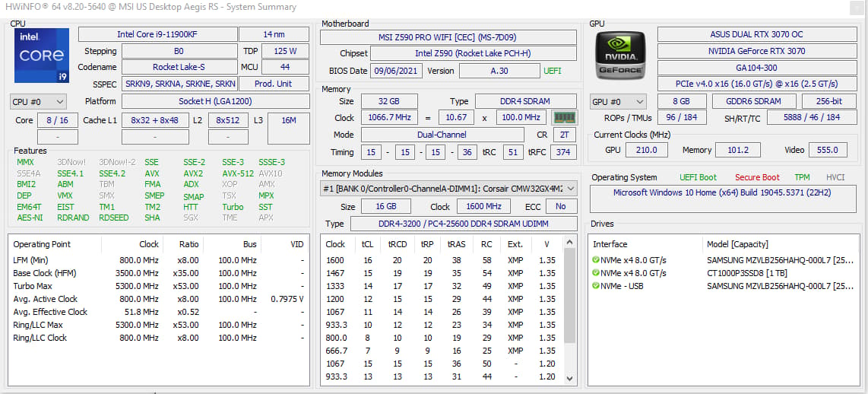Click the L3 cache 16M field
Image resolution: width=868 pixels, height=394 pixels.
tap(288, 129)
